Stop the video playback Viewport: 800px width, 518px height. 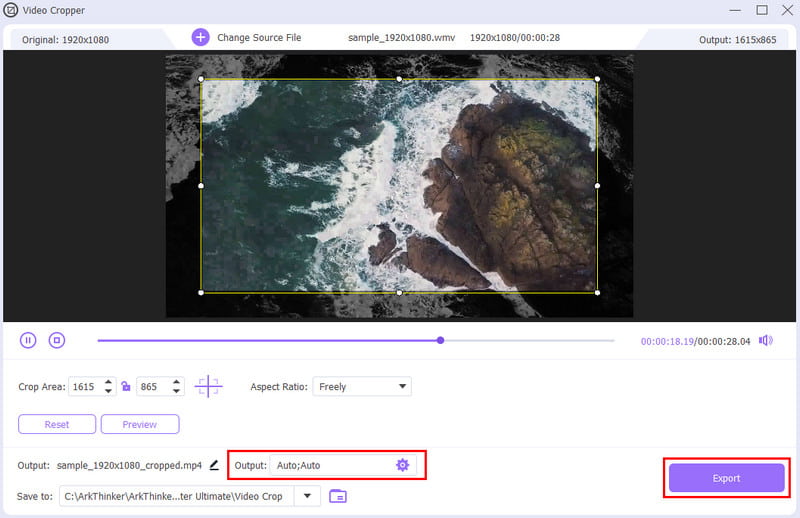click(x=57, y=340)
